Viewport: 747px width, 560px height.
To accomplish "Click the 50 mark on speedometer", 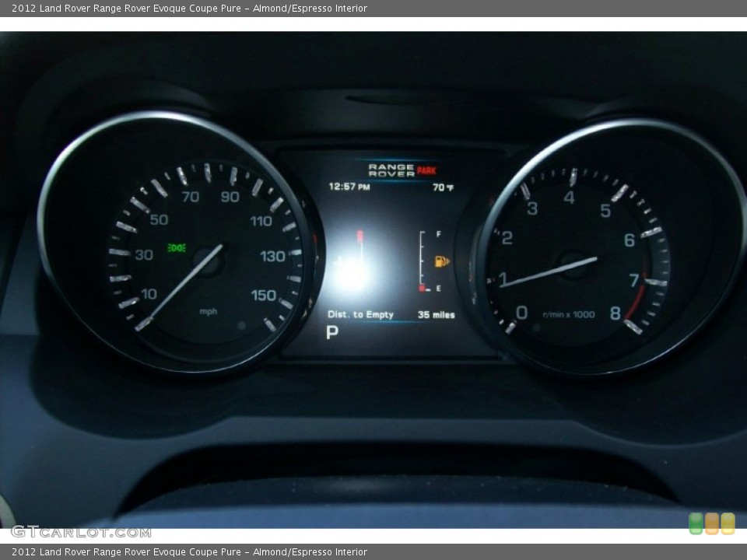I will [x=159, y=219].
